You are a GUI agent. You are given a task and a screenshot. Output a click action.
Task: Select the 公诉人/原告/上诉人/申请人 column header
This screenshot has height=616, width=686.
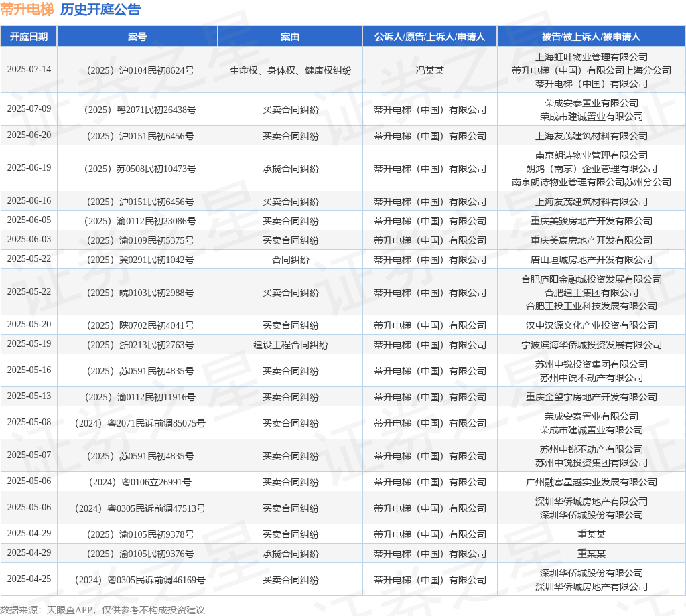pos(429,37)
